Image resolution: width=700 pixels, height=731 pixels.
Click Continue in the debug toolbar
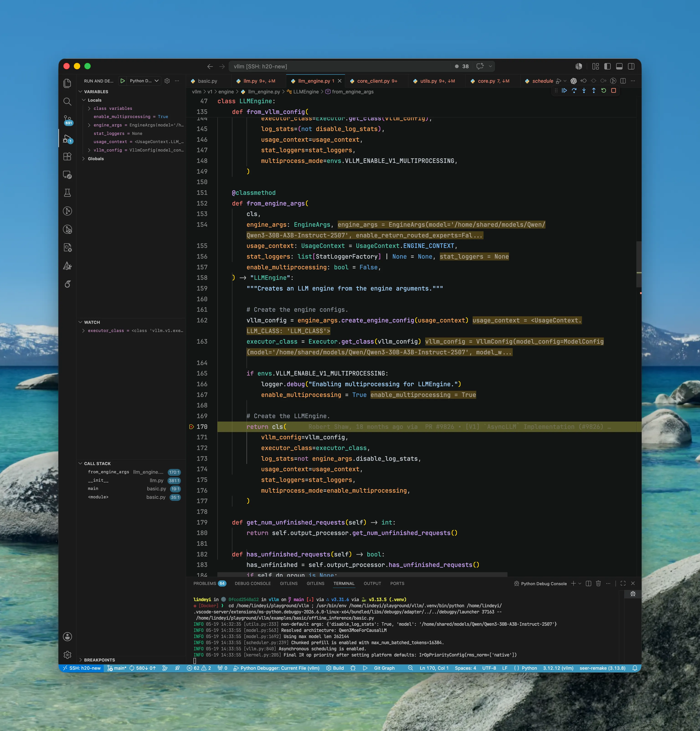coord(564,91)
